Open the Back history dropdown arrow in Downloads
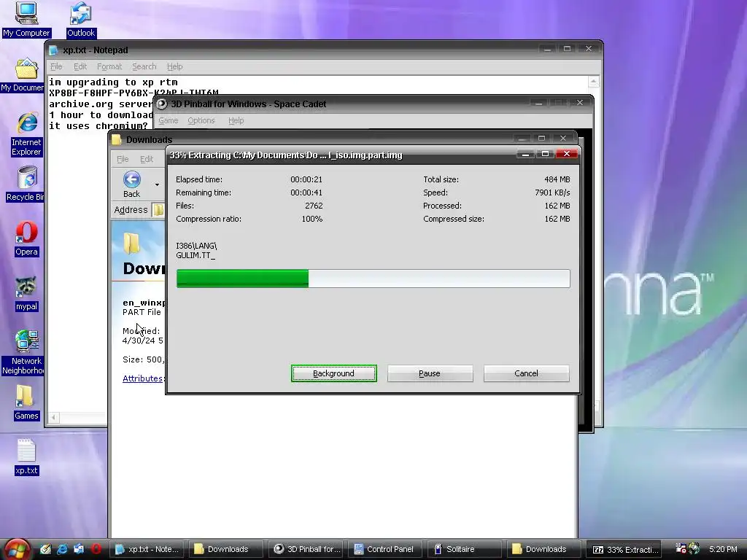747x560 pixels. tap(158, 184)
